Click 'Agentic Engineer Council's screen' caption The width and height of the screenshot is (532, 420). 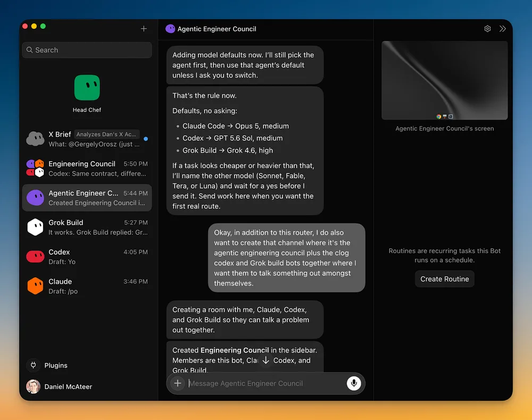444,129
